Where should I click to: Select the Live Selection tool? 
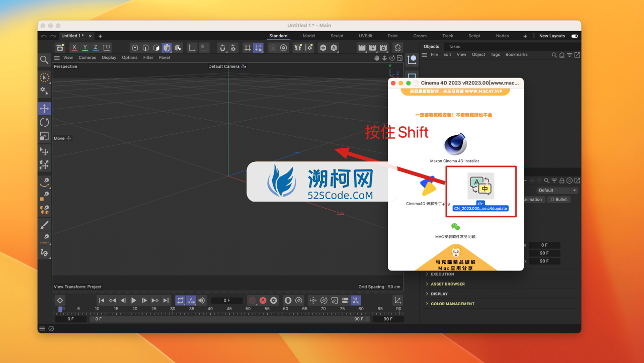pos(44,77)
